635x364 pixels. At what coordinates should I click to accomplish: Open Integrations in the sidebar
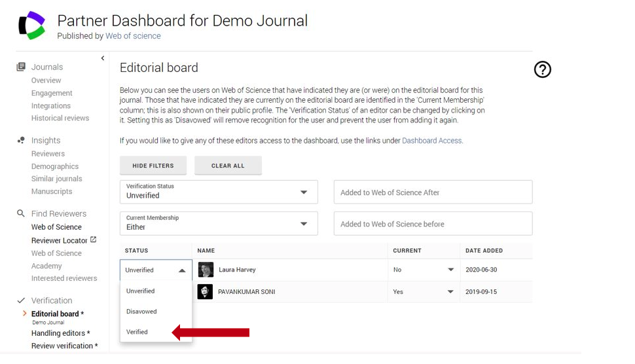(x=51, y=105)
